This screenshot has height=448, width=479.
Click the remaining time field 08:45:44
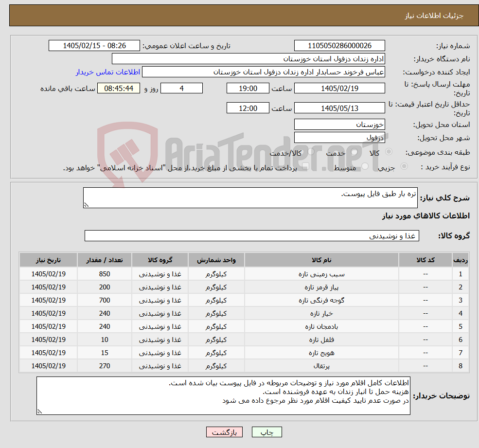tap(119, 89)
